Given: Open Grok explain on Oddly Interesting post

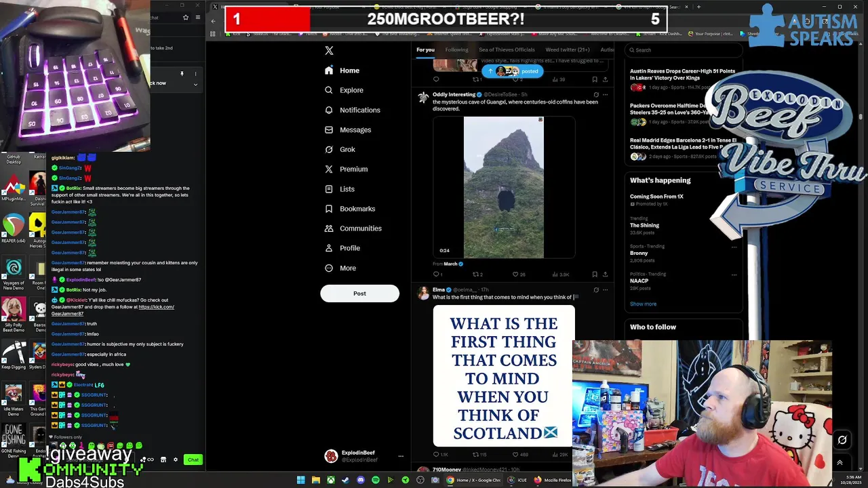Looking at the screenshot, I should pyautogui.click(x=596, y=95).
